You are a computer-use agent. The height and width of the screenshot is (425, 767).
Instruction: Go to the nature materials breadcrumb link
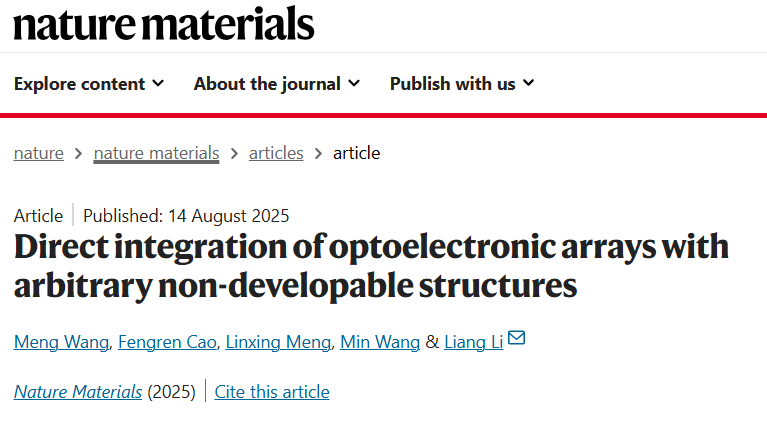point(157,154)
